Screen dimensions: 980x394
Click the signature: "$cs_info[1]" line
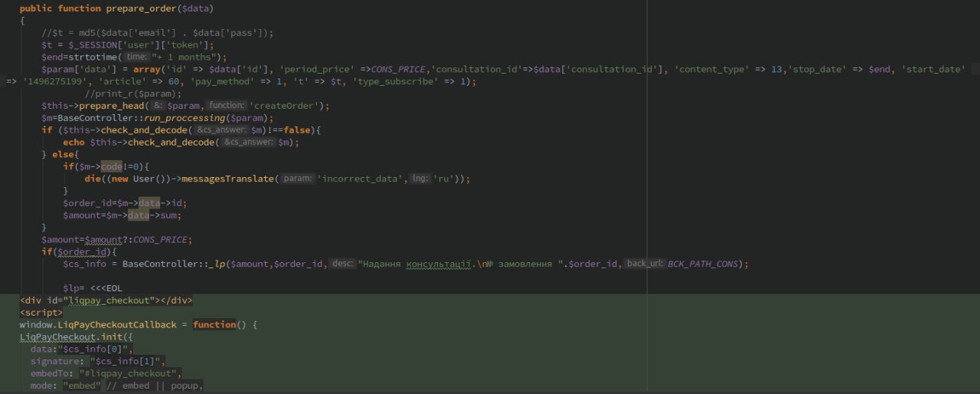click(x=98, y=361)
